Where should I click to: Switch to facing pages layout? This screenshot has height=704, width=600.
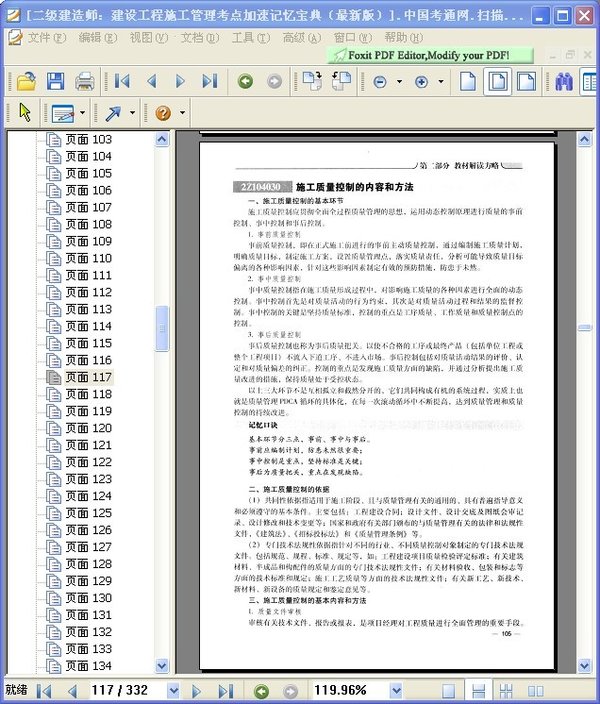pos(535,691)
